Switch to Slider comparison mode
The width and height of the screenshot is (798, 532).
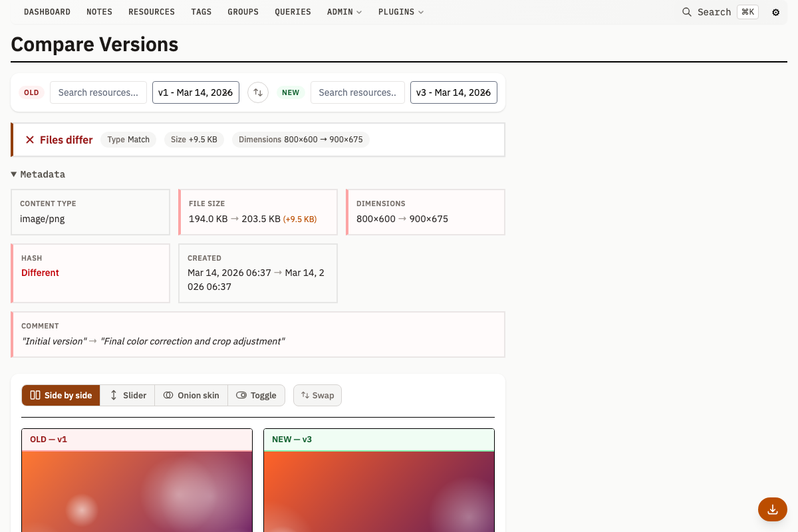[x=127, y=395]
